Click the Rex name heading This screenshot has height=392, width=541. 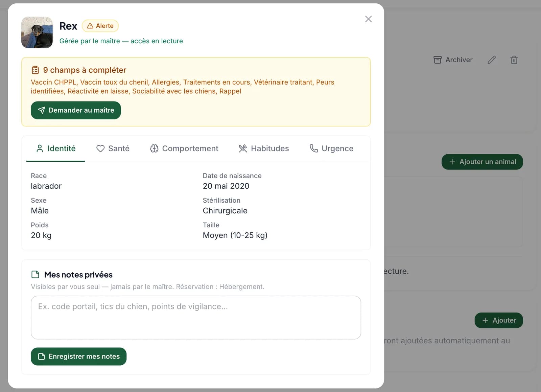pos(68,26)
